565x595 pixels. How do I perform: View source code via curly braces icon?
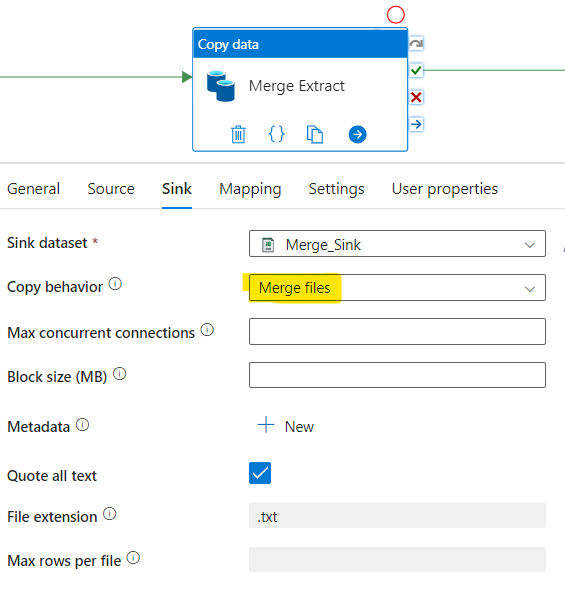tap(276, 134)
